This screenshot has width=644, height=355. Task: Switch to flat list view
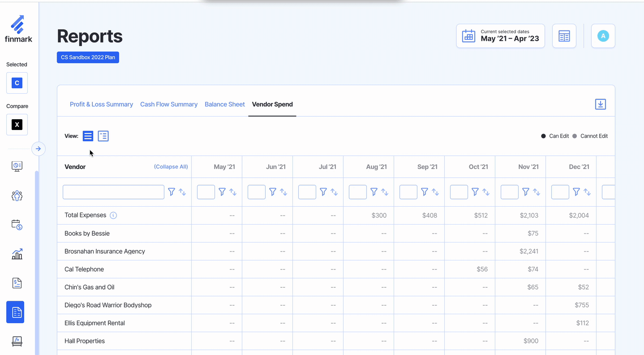point(88,136)
